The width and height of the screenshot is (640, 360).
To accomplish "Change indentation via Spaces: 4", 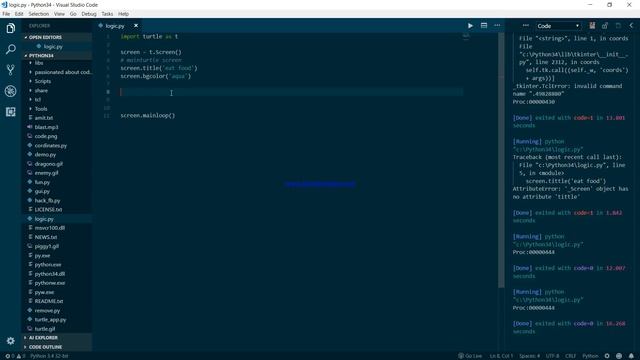I will click(529, 356).
